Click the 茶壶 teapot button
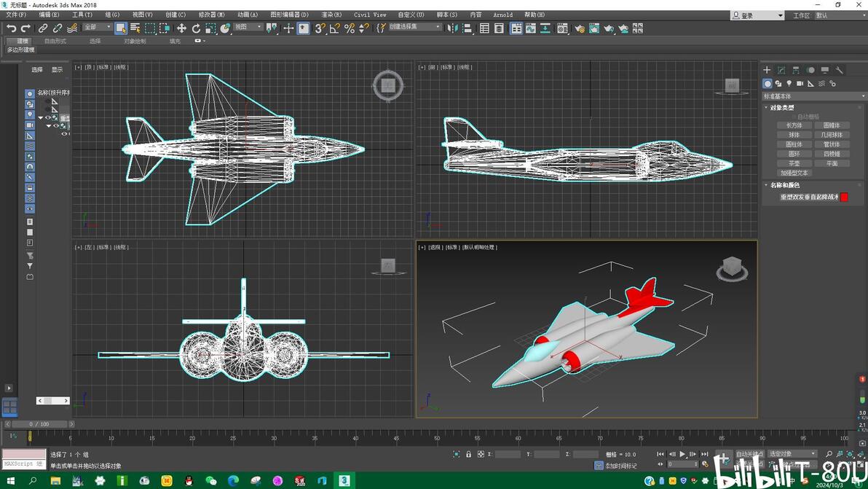The image size is (868, 489). click(x=794, y=163)
